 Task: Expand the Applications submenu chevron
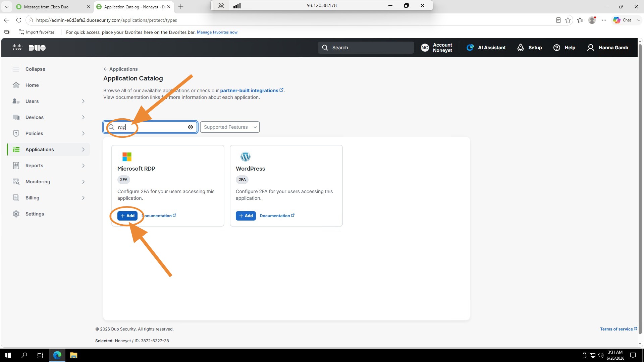click(x=83, y=149)
